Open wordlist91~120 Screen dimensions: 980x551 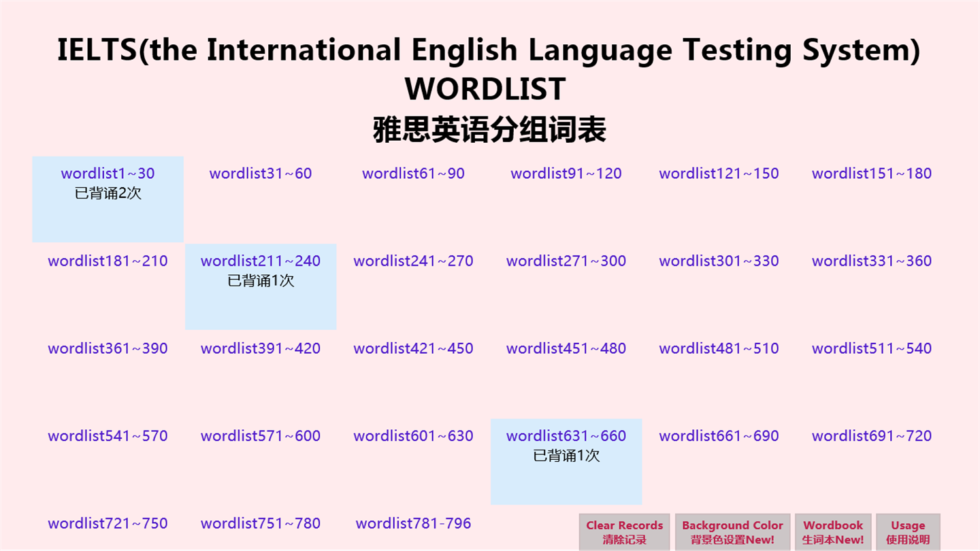[x=566, y=173]
